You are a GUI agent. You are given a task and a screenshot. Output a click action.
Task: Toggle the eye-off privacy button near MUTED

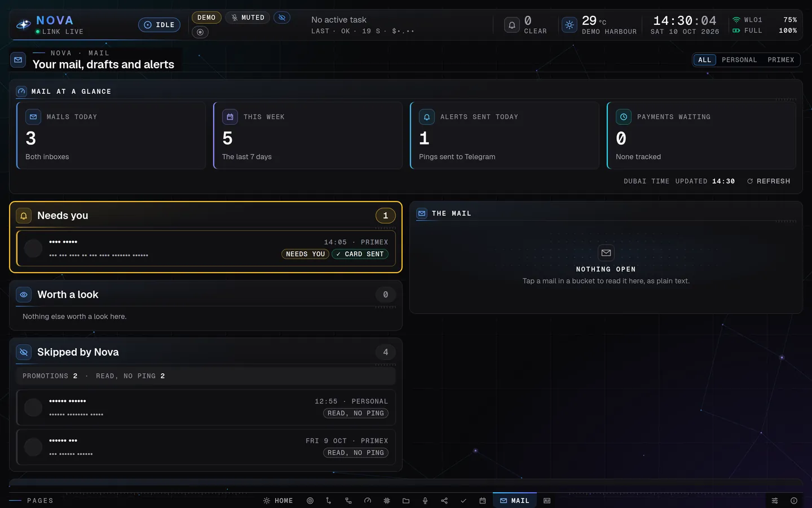tap(282, 17)
